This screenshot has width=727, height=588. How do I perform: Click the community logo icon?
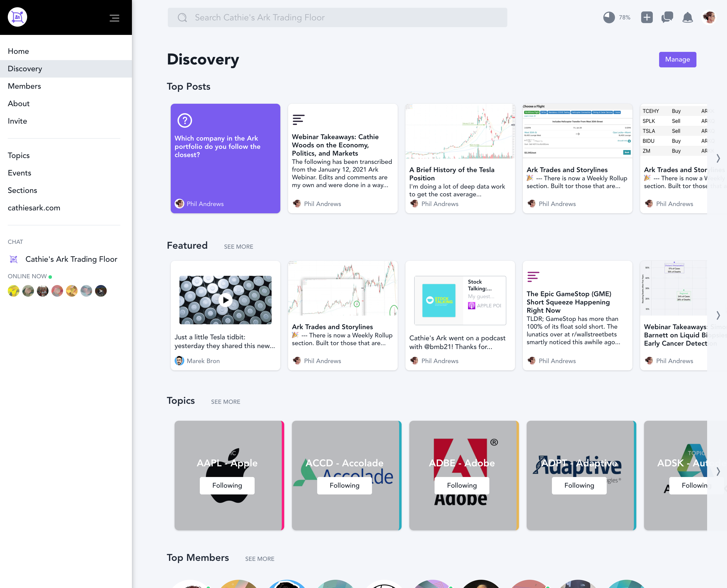click(17, 17)
